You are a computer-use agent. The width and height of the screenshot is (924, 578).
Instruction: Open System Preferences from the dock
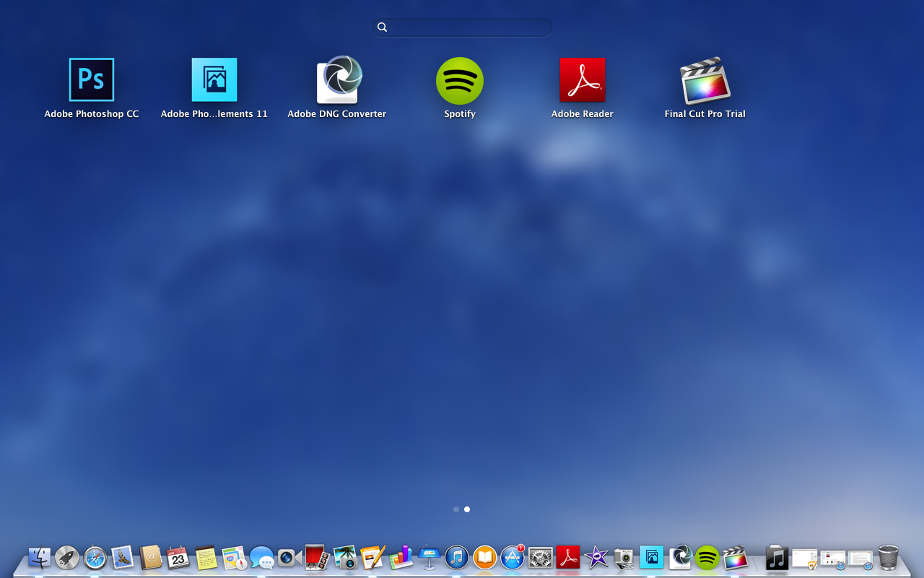tap(539, 558)
